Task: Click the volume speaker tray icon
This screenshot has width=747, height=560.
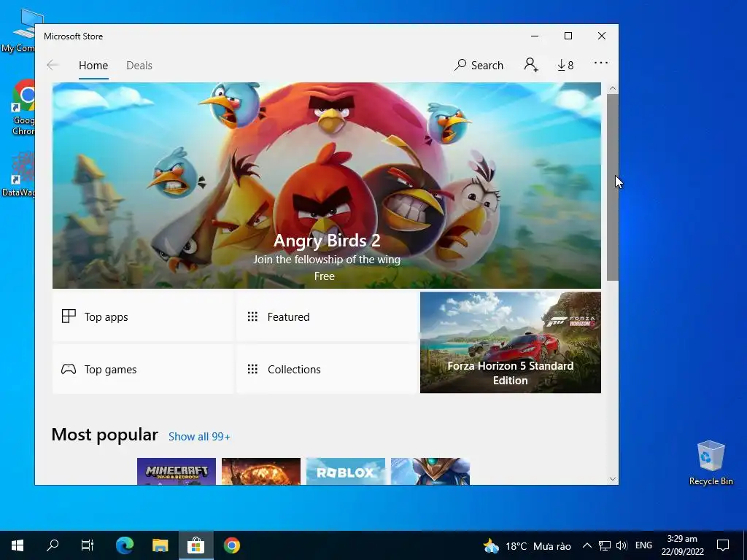Action: tap(622, 545)
